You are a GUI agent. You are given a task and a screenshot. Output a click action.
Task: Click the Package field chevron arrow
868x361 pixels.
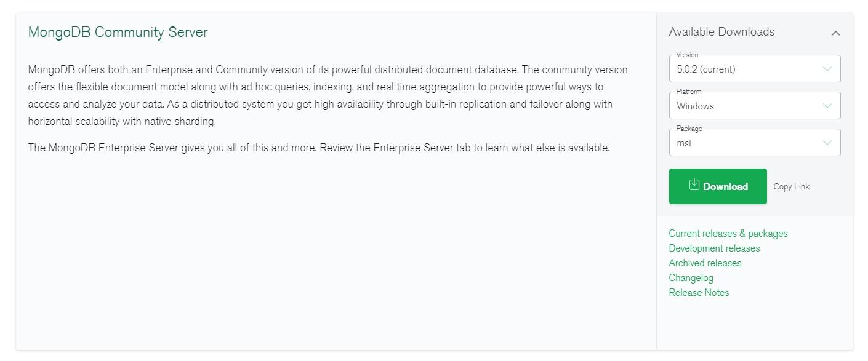click(827, 142)
